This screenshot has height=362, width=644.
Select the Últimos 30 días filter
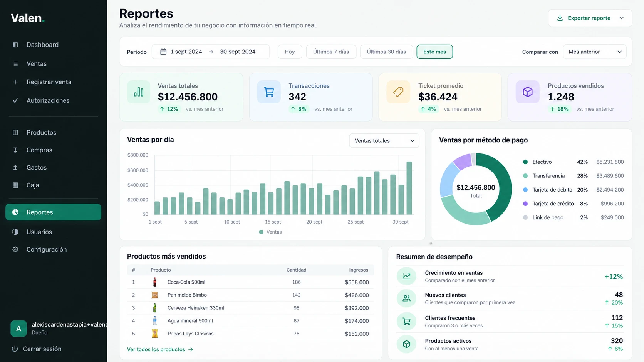click(386, 52)
